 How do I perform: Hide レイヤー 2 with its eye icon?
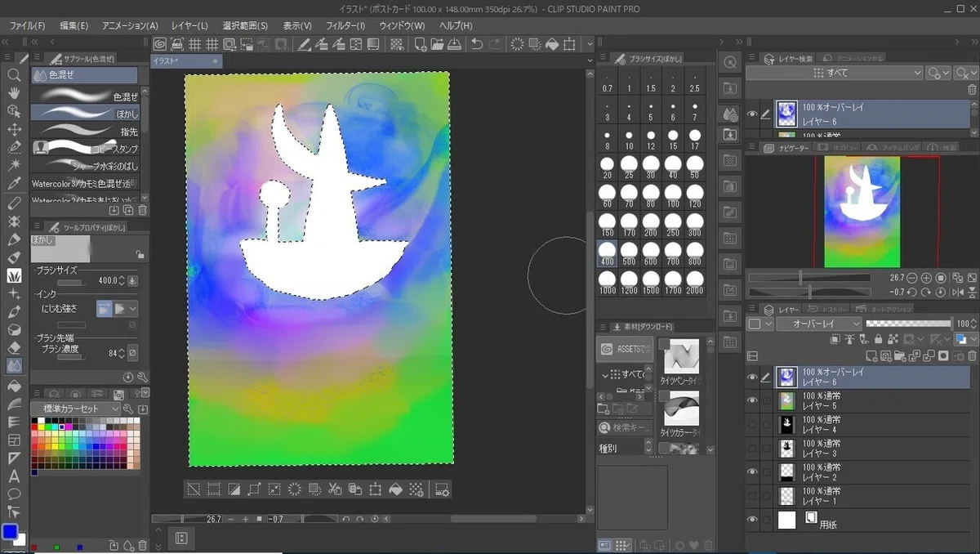pos(752,471)
